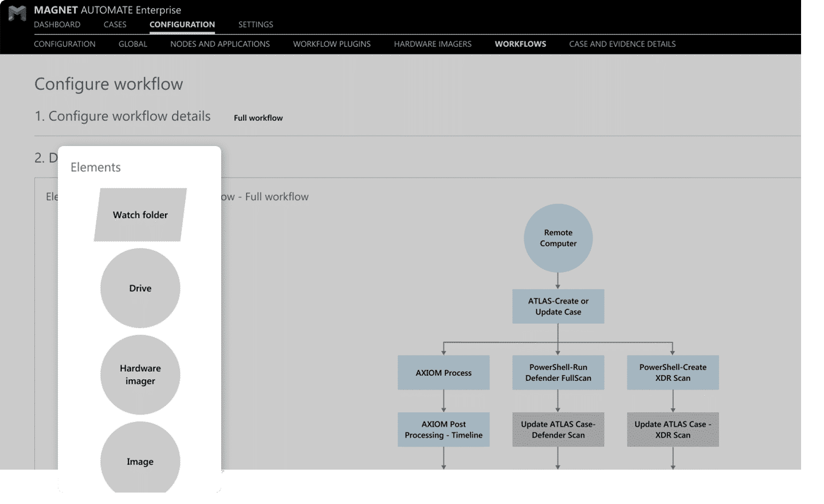The image size is (824, 504).
Task: Click 'Configure workflow details' step heading
Action: [123, 116]
